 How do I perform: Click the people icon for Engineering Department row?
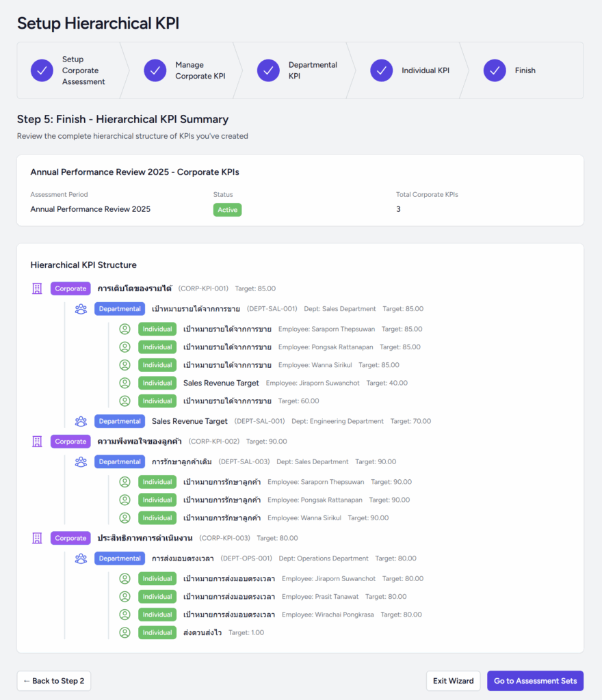[81, 421]
